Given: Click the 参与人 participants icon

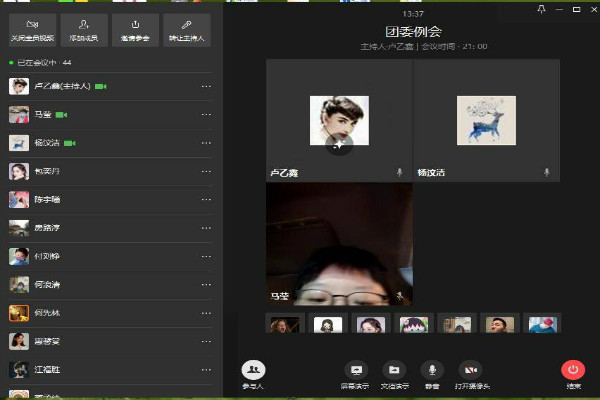Looking at the screenshot, I should pos(254,371).
